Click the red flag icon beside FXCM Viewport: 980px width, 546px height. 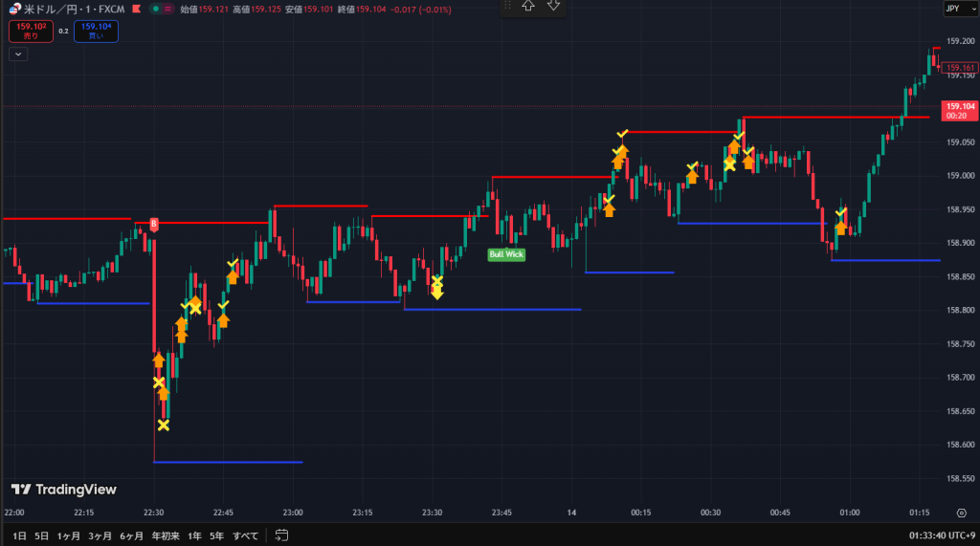click(137, 9)
